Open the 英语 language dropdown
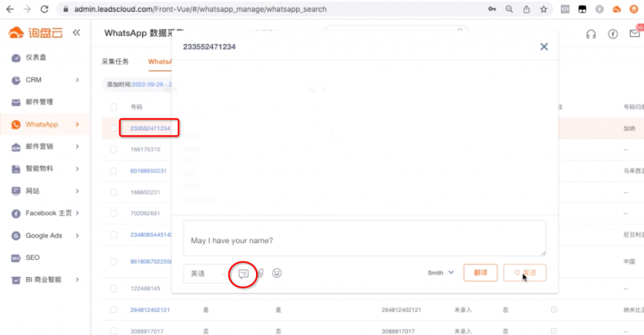644x335 pixels. tap(207, 273)
